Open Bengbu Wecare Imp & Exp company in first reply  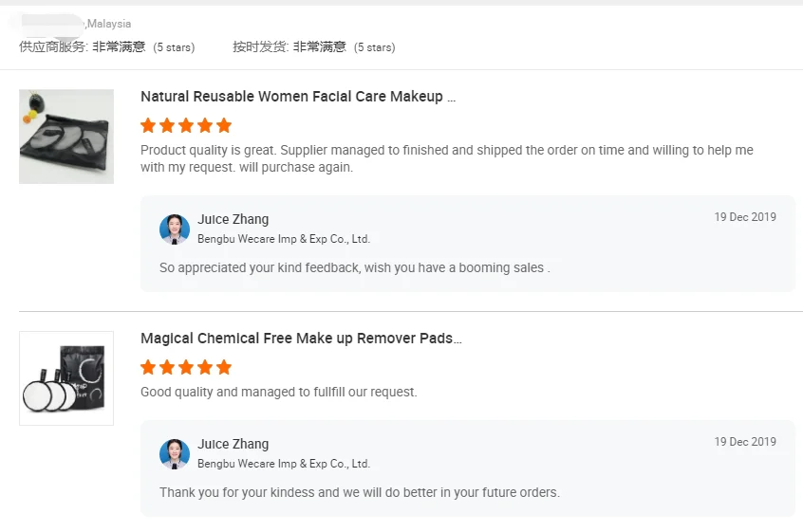pyautogui.click(x=284, y=239)
